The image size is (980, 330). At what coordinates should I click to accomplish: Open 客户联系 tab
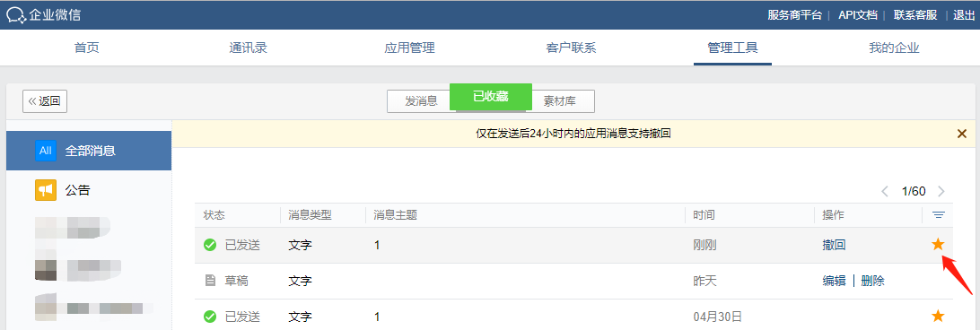coord(572,48)
